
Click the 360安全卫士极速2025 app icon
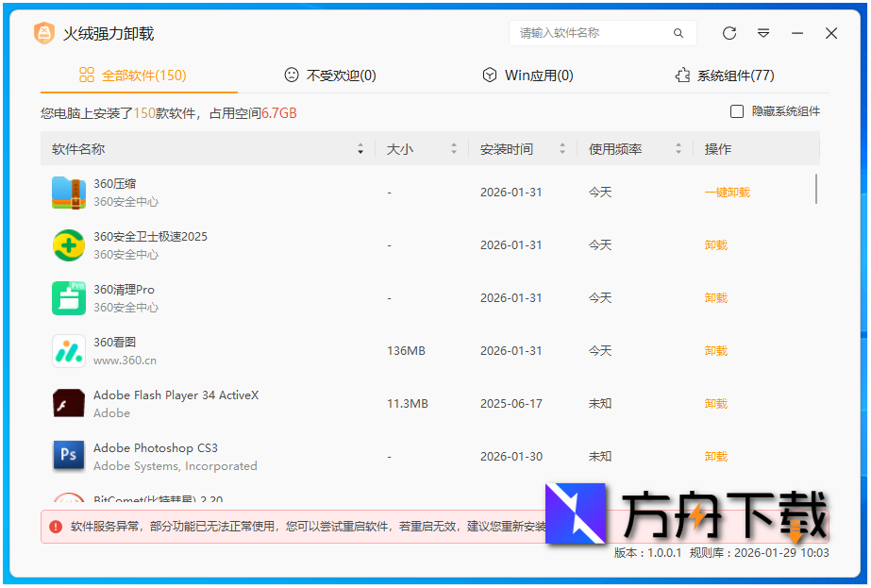pyautogui.click(x=68, y=244)
